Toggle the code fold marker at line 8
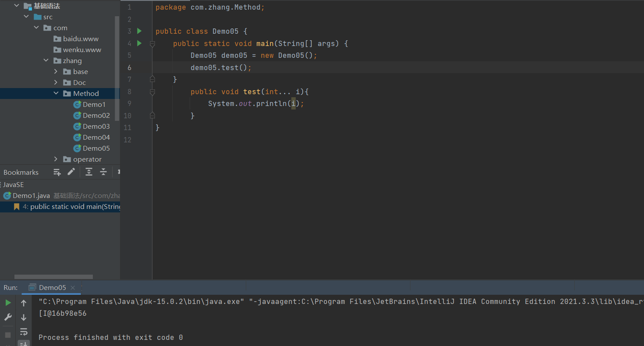The height and width of the screenshot is (346, 644). pos(152,92)
